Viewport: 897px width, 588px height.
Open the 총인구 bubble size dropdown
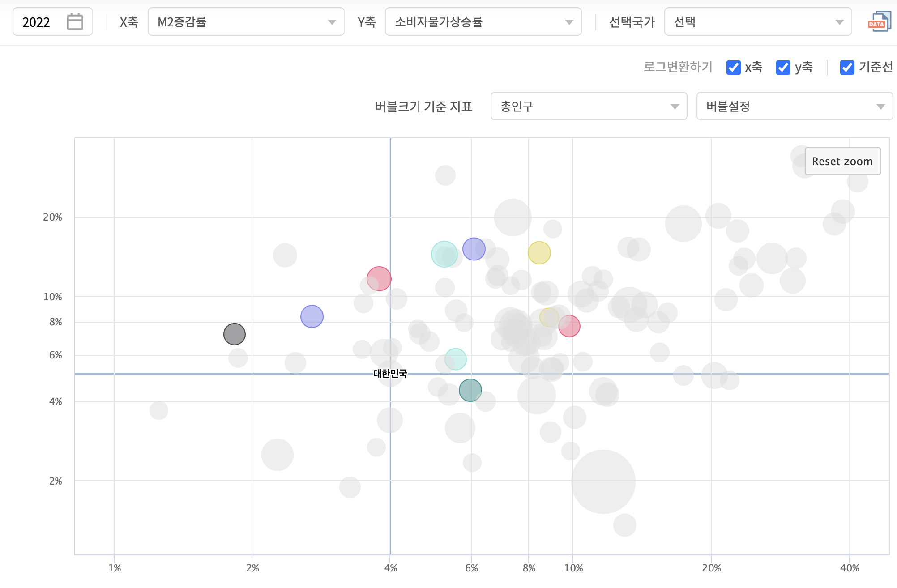pos(589,106)
